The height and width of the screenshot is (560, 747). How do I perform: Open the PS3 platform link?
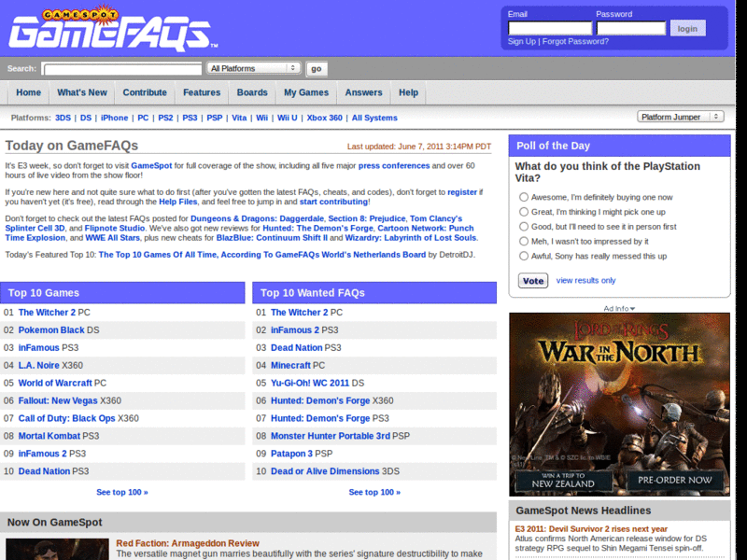click(190, 118)
